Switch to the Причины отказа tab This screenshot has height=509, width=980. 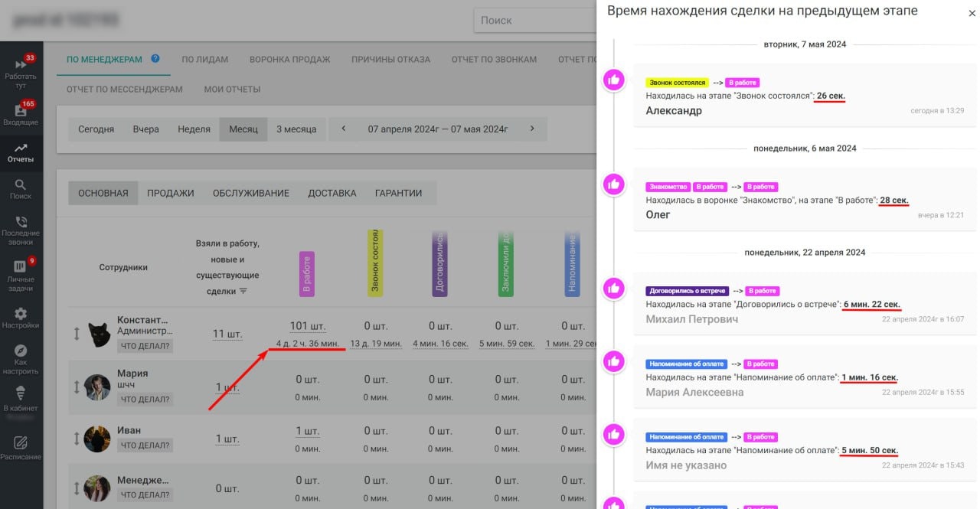click(x=390, y=59)
